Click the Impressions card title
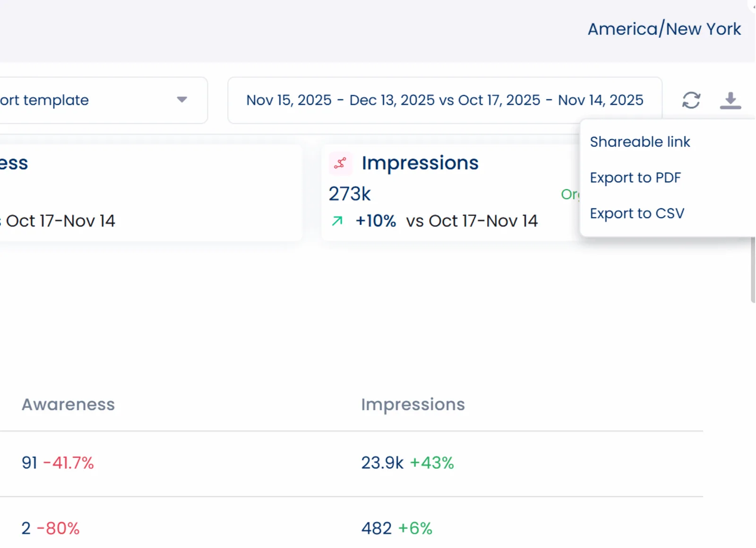 [x=420, y=163]
